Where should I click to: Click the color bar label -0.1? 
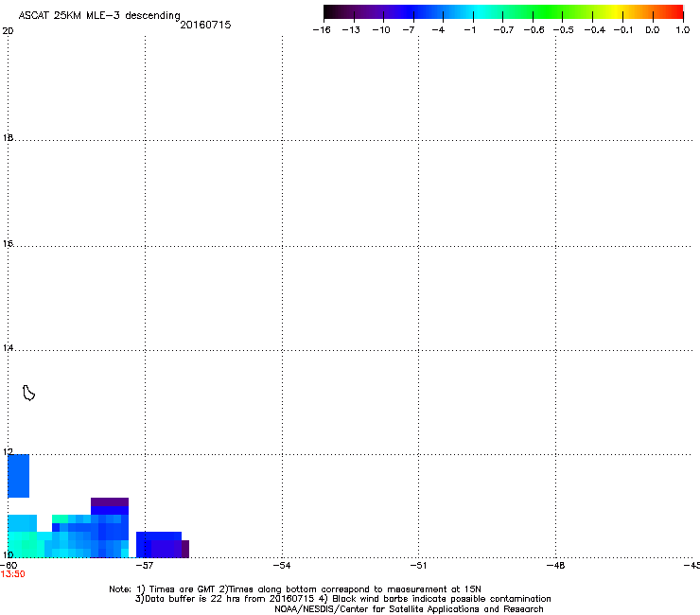[623, 30]
